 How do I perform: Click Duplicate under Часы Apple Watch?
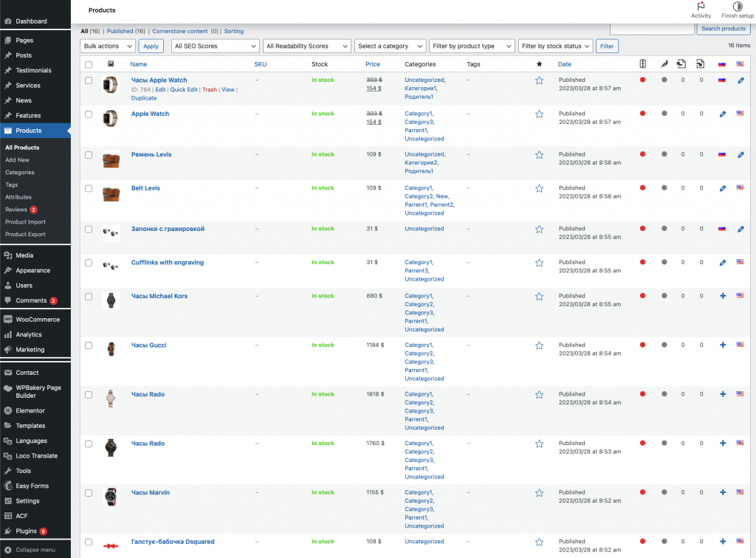tap(144, 98)
